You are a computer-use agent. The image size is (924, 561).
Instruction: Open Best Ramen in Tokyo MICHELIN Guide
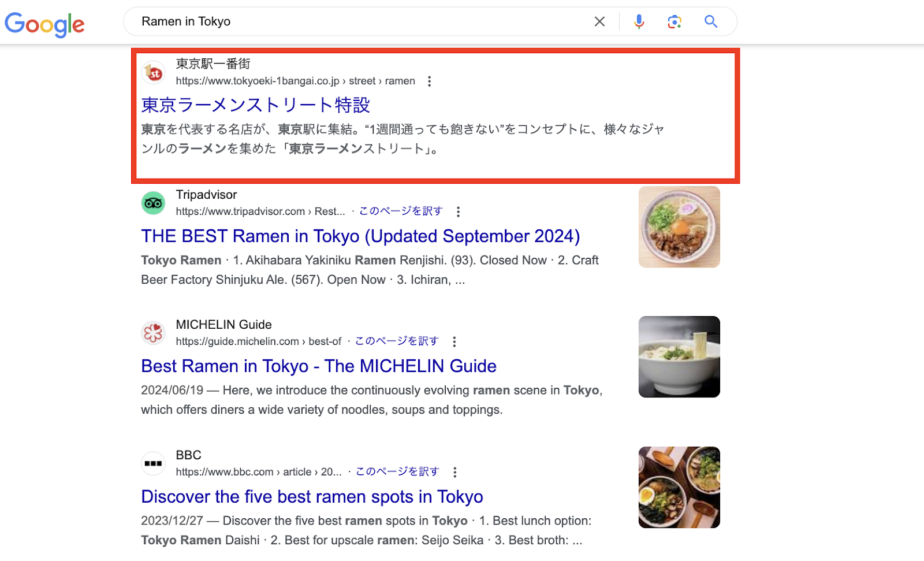(319, 366)
